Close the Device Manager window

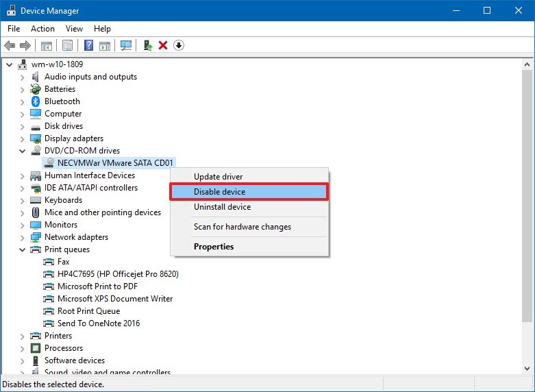tap(519, 10)
